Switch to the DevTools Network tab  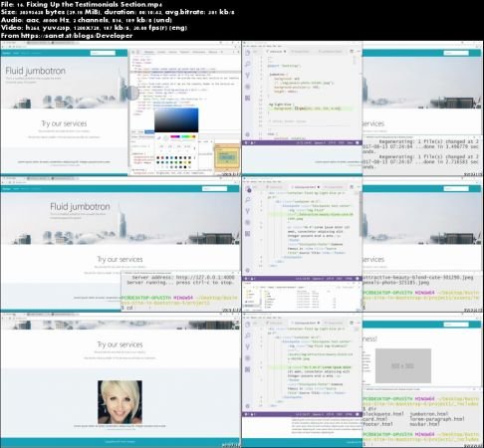(x=184, y=52)
